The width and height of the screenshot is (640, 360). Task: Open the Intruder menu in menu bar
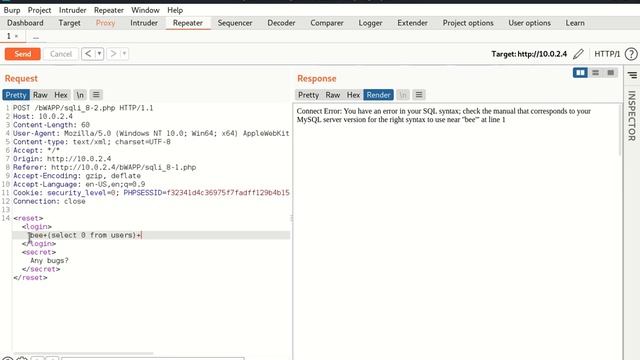pyautogui.click(x=72, y=10)
